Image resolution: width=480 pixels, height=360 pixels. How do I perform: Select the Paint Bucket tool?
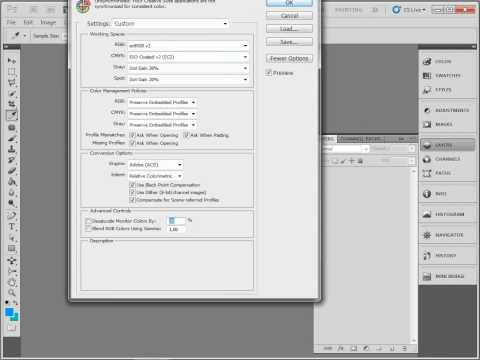click(x=12, y=182)
